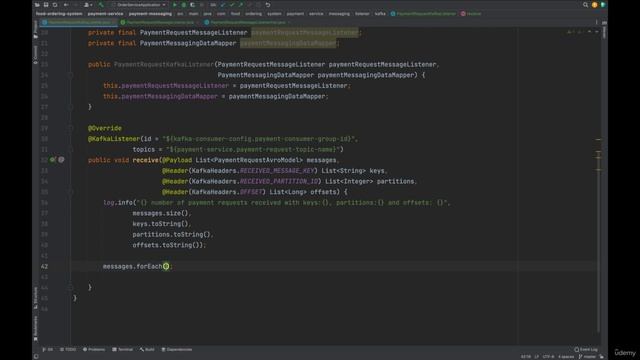Open the Build tool window tab

[x=147, y=350]
